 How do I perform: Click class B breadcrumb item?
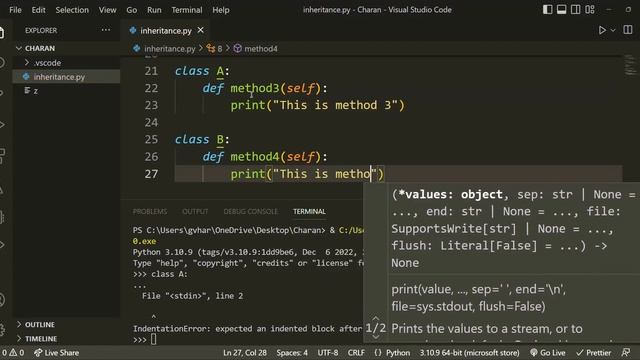[x=215, y=49]
